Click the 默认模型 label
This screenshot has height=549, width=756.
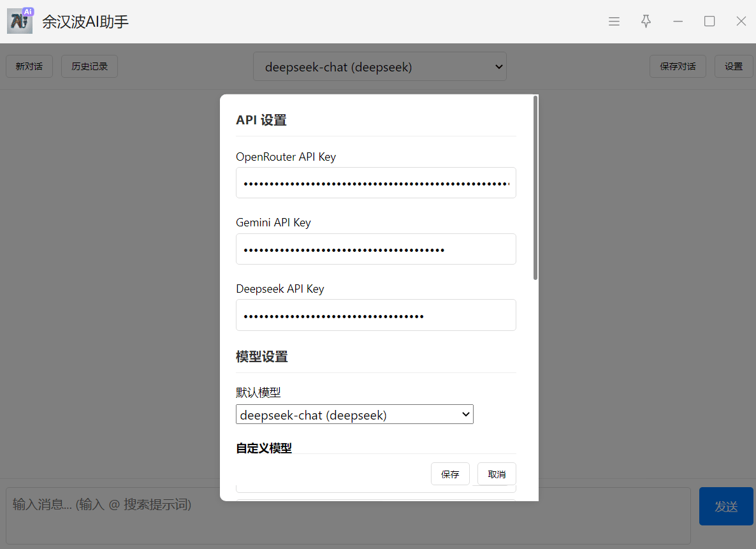click(x=258, y=392)
